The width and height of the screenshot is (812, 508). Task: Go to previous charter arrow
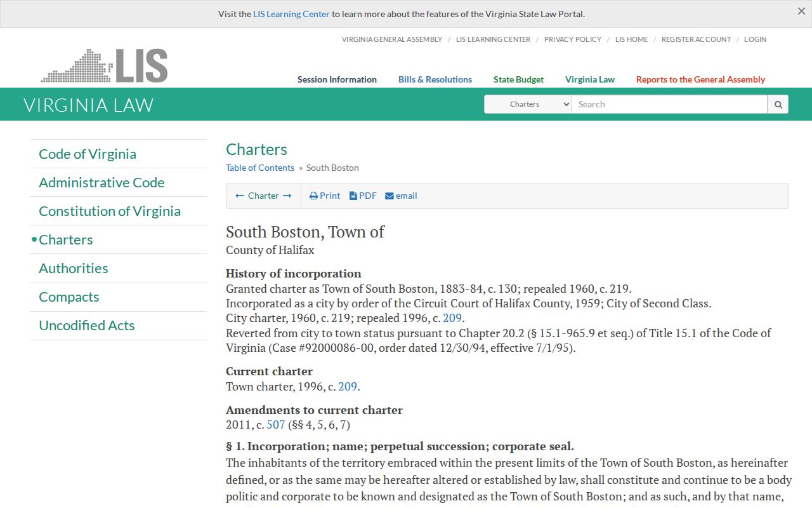coord(240,196)
